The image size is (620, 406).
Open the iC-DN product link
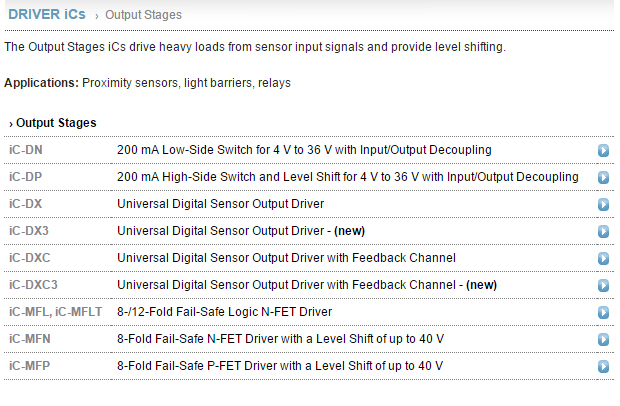[26, 150]
